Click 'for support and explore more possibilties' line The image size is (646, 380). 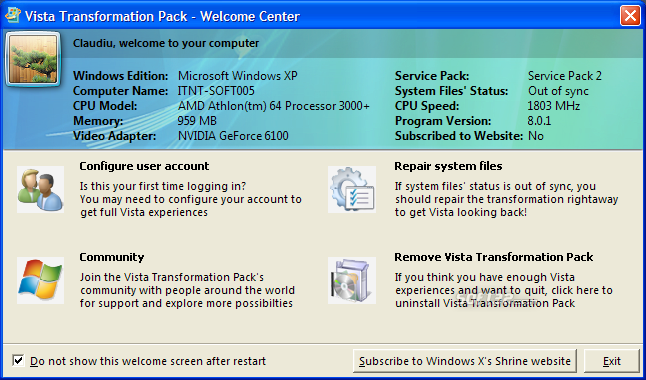click(186, 303)
